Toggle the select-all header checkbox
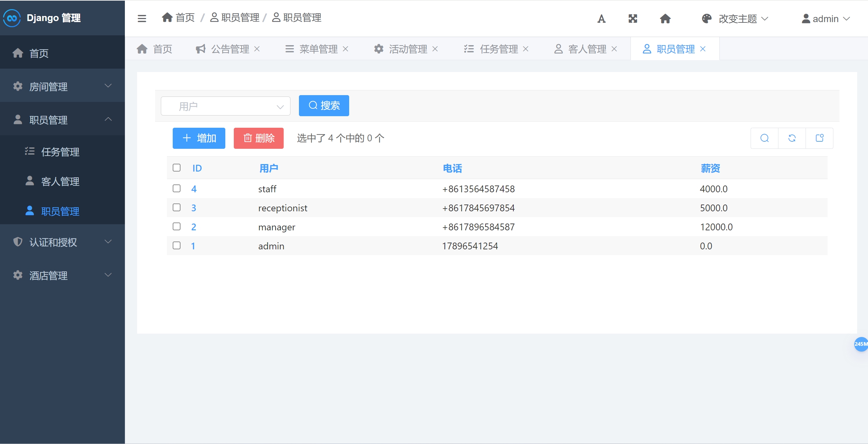Image resolution: width=868 pixels, height=444 pixels. pyautogui.click(x=176, y=168)
